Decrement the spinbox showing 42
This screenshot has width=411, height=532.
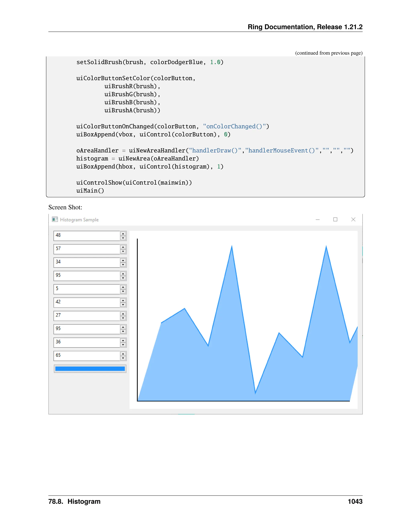point(123,305)
